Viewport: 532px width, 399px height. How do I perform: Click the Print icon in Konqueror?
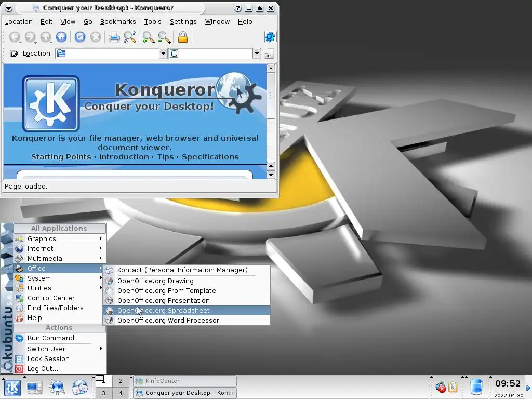pos(114,37)
